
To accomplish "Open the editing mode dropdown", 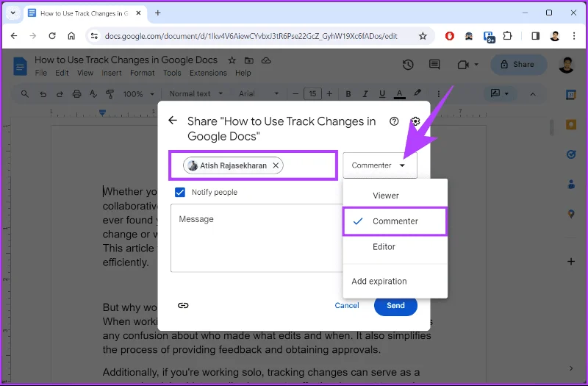I will pos(500,93).
